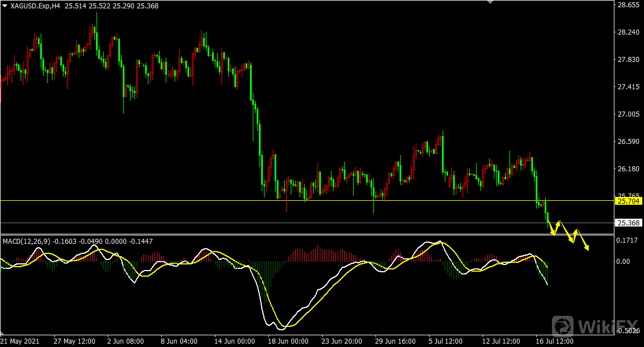Screen dimensions: 644x347
Task: Click the -0.5026 MACD scale value
Action: [628, 331]
